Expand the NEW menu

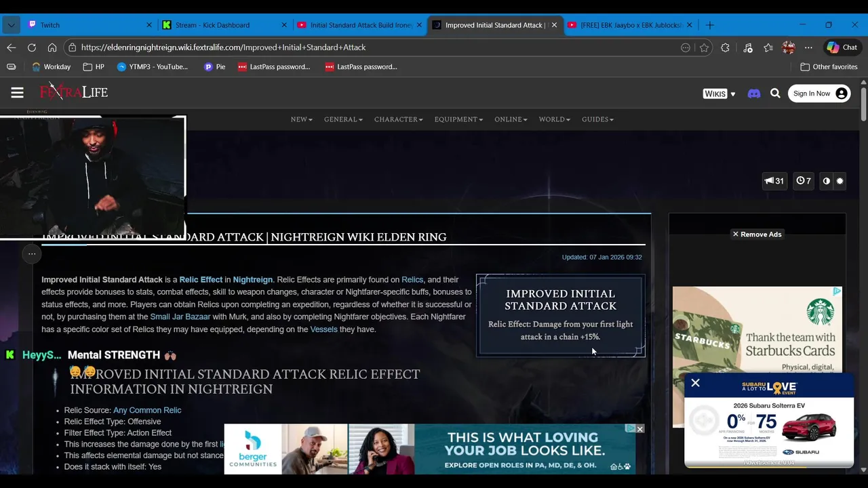(301, 119)
